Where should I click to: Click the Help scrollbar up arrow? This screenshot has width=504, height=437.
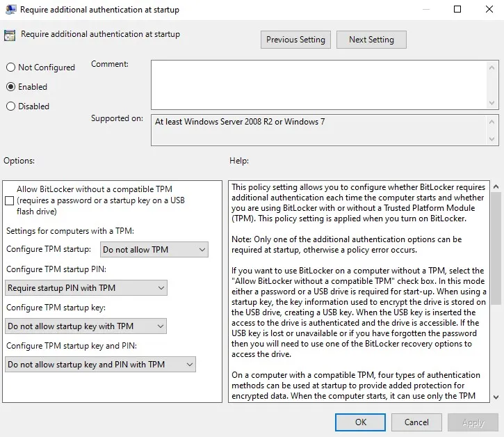pyautogui.click(x=496, y=188)
